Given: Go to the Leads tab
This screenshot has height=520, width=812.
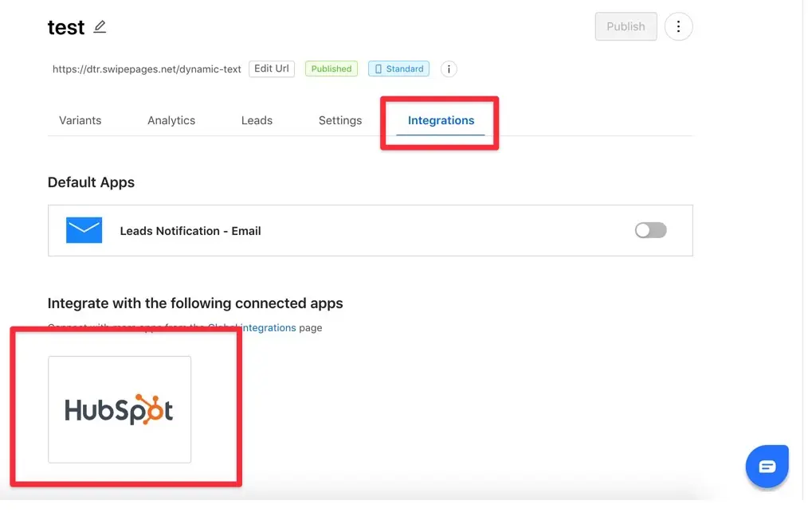Looking at the screenshot, I should 257,120.
